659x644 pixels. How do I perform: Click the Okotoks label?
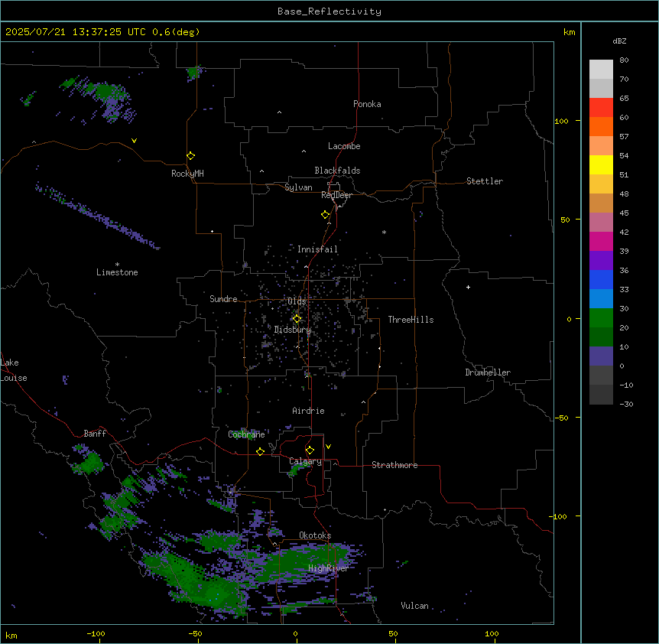(x=315, y=535)
